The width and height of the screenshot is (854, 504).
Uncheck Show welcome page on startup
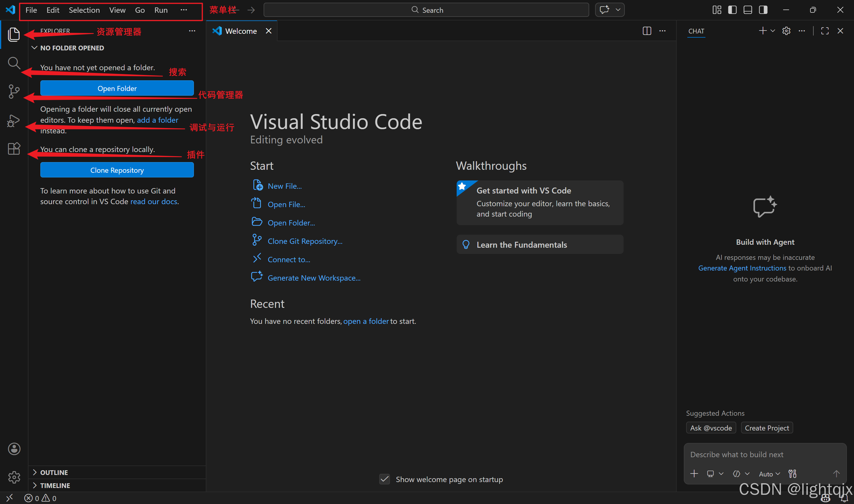pyautogui.click(x=384, y=479)
